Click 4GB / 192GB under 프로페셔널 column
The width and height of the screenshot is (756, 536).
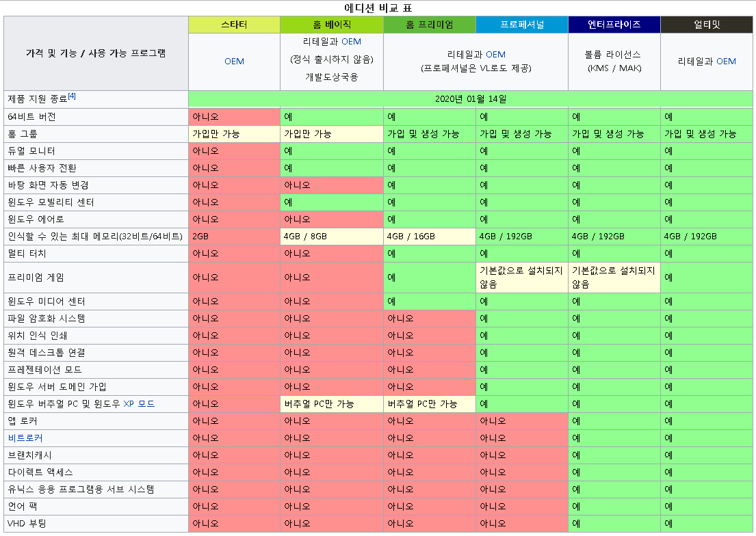point(522,237)
